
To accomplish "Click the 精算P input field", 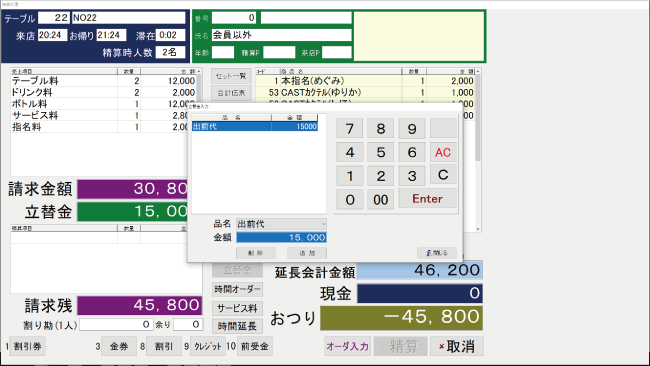I will (279, 53).
